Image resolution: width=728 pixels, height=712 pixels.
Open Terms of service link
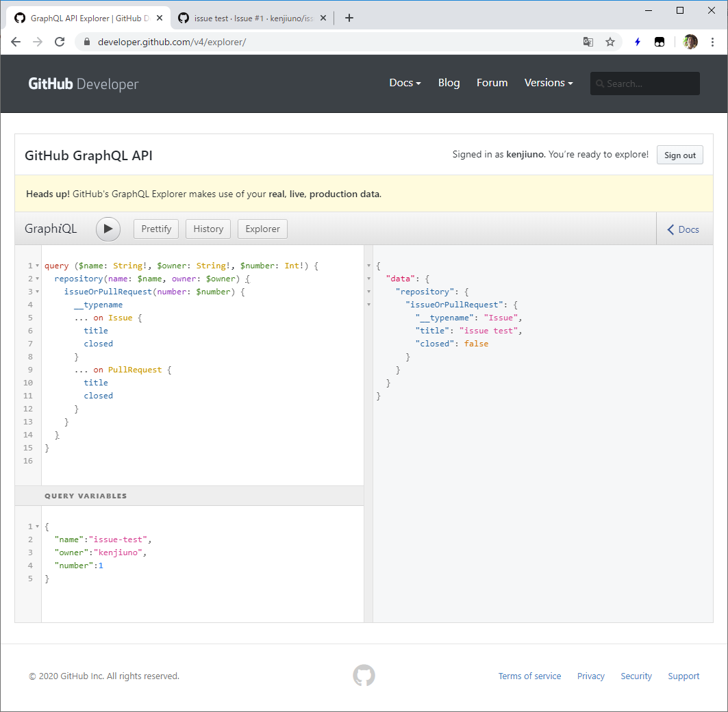coord(529,676)
